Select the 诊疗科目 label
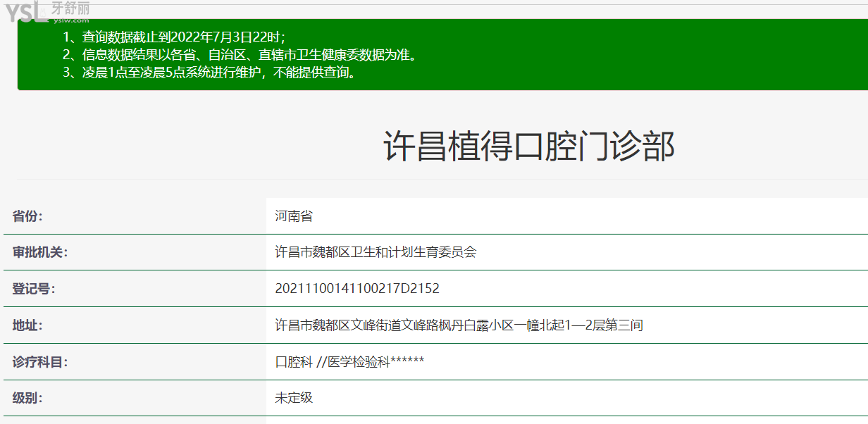This screenshot has width=868, height=424. tap(40, 362)
